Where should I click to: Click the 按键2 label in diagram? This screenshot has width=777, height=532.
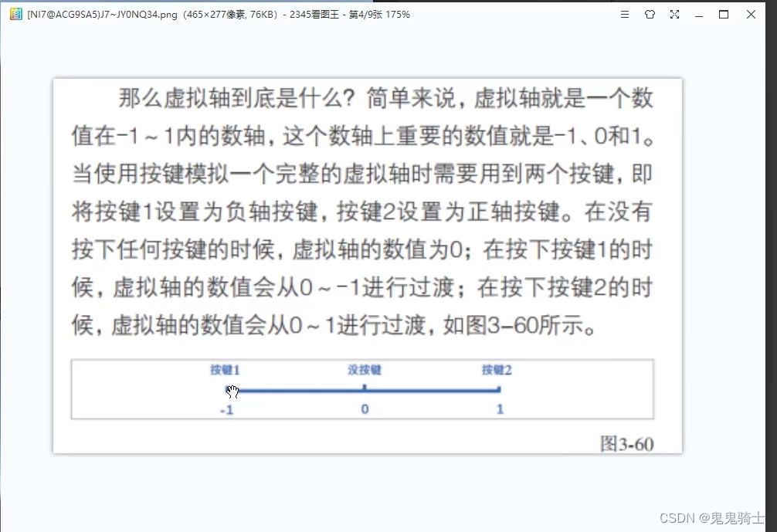pos(497,370)
